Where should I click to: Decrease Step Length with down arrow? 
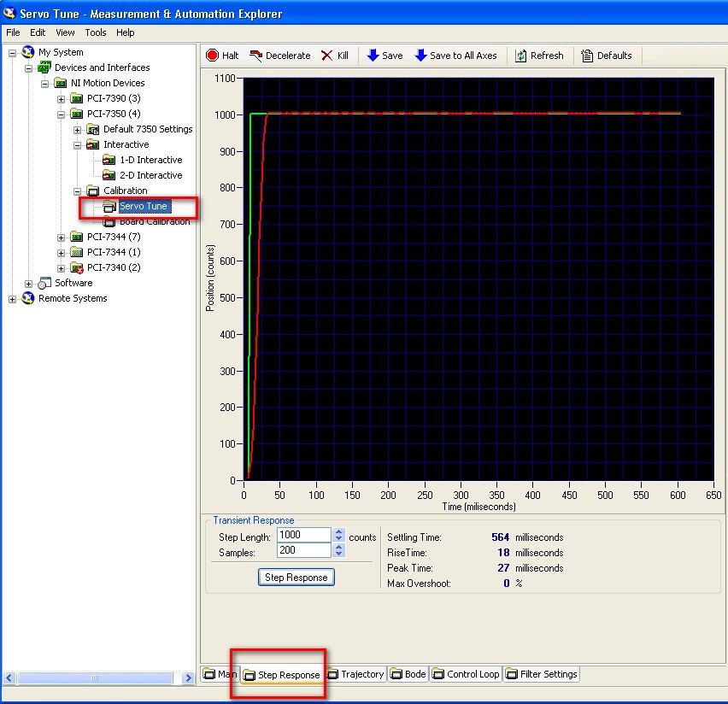pyautogui.click(x=339, y=539)
